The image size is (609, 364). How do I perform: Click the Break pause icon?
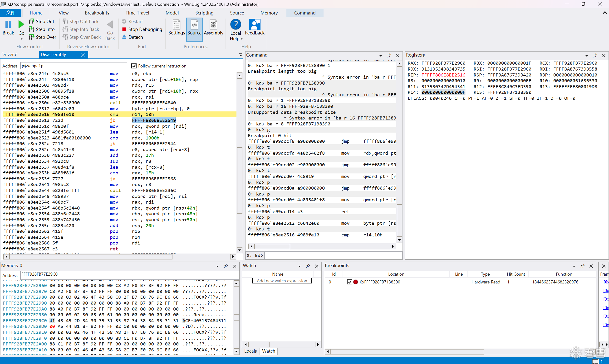(8, 24)
